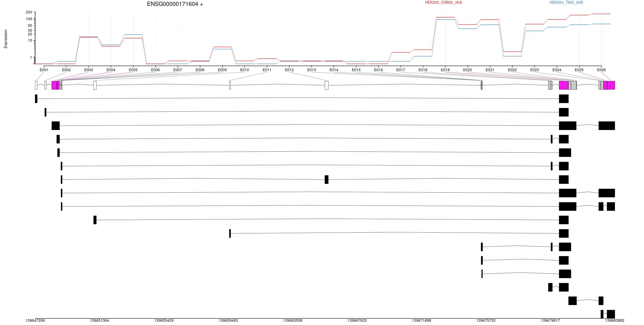Image resolution: width=644 pixels, height=325 pixels.
Task: Click the large magenta exon after the long intron
Action: (x=564, y=85)
